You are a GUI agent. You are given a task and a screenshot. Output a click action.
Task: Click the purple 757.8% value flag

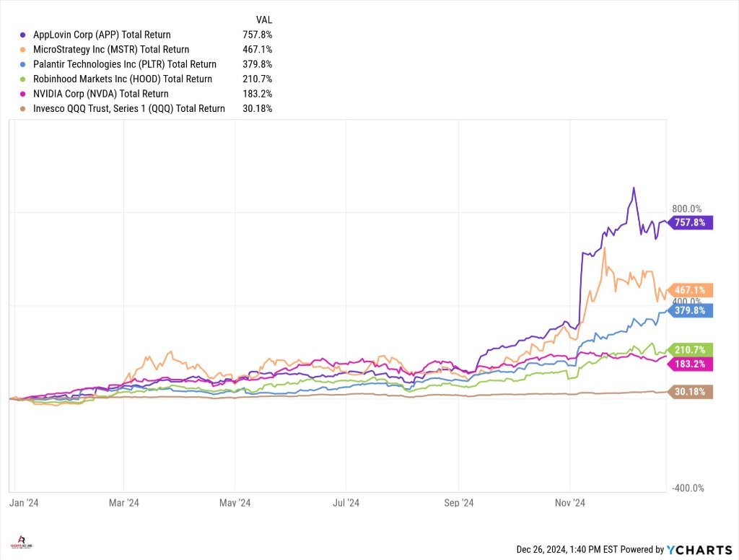[691, 222]
